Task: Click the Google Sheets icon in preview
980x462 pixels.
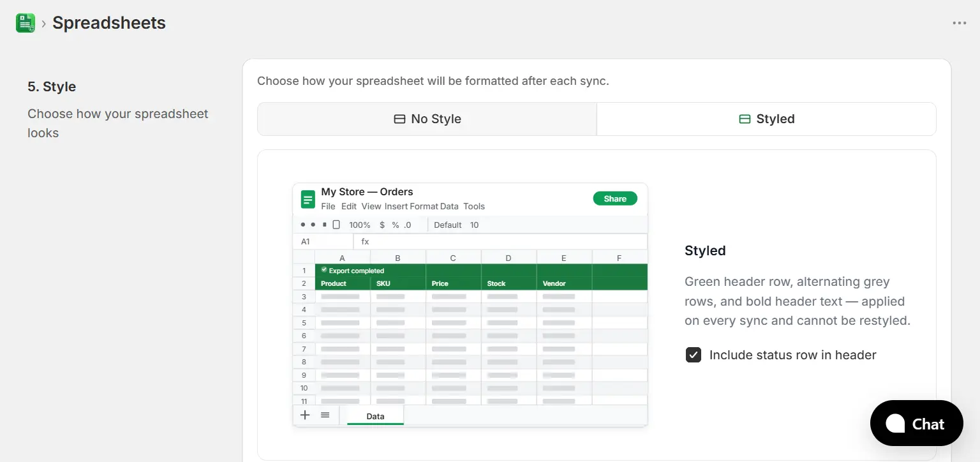Action: [x=308, y=199]
